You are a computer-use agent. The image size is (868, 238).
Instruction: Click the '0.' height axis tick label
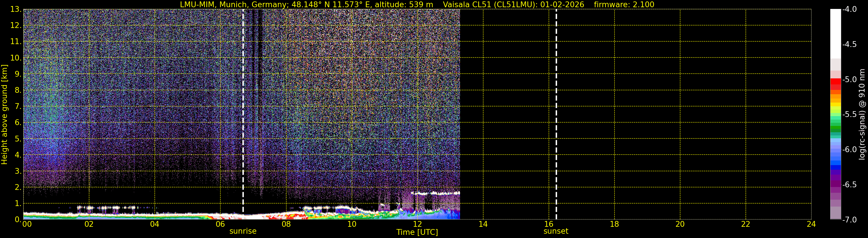coord(18,220)
